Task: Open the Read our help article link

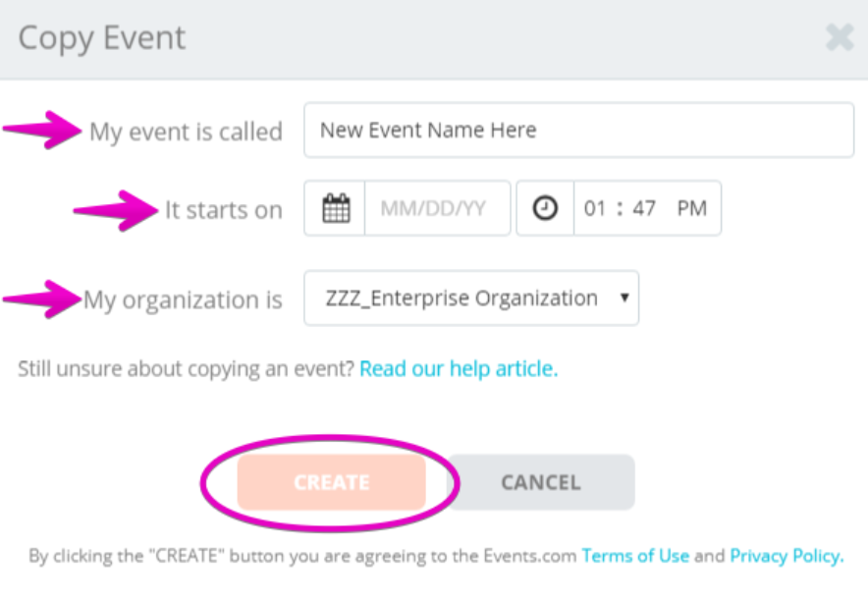Action: pyautogui.click(x=459, y=368)
